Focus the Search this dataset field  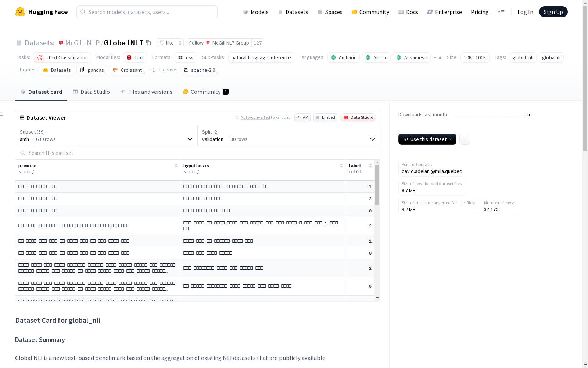198,153
